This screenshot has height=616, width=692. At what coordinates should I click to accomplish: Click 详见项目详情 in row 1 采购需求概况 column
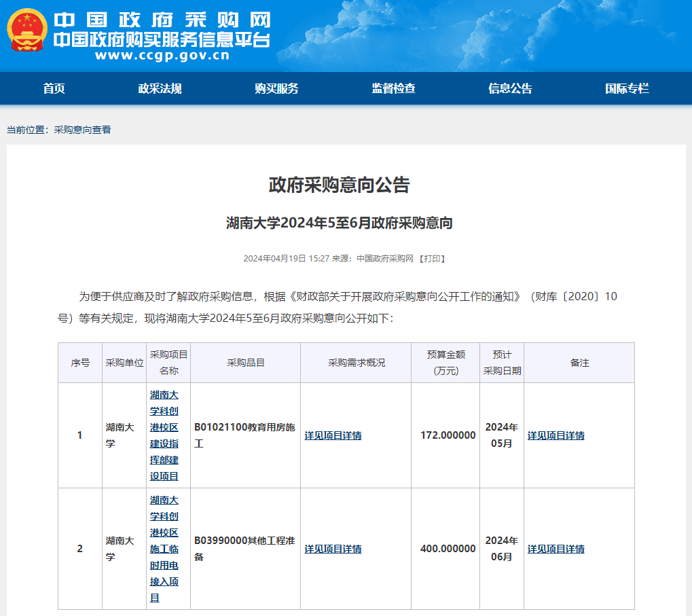point(333,435)
